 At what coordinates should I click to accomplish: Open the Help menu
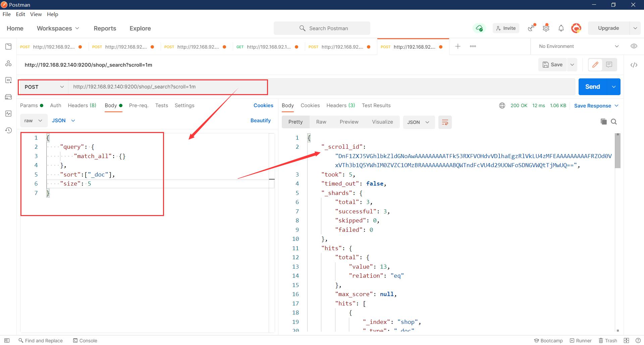point(52,14)
